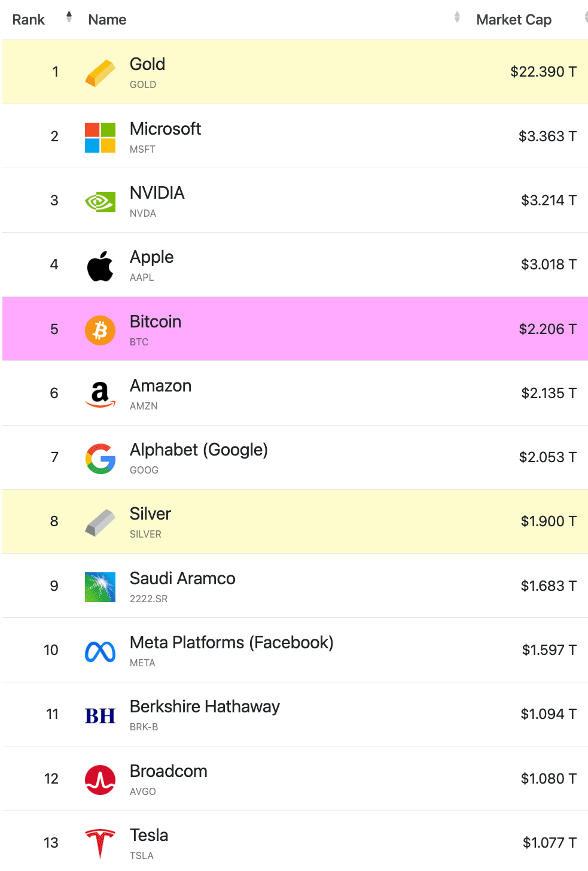Image resolution: width=588 pixels, height=871 pixels.
Task: Sort table by Rank arrows
Action: pyautogui.click(x=69, y=17)
